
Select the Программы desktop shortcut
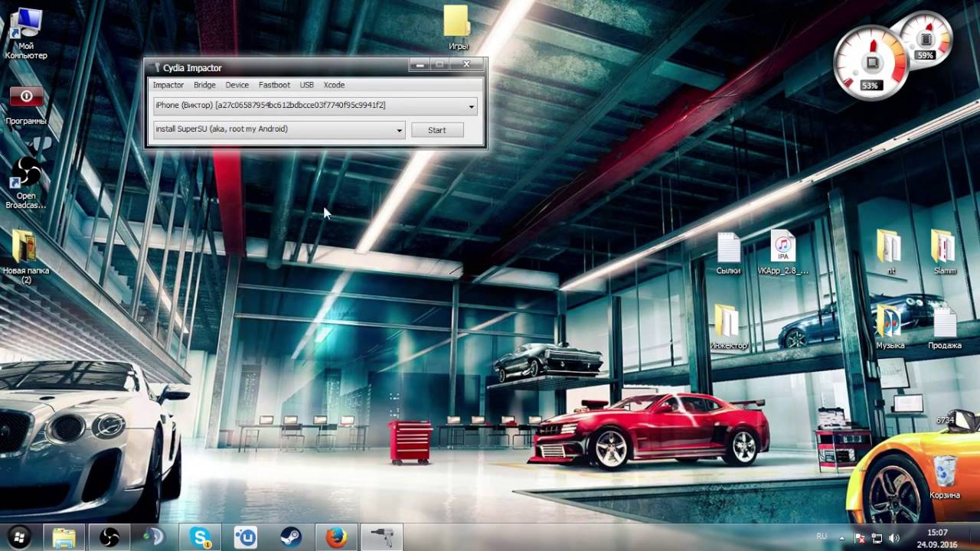click(26, 106)
